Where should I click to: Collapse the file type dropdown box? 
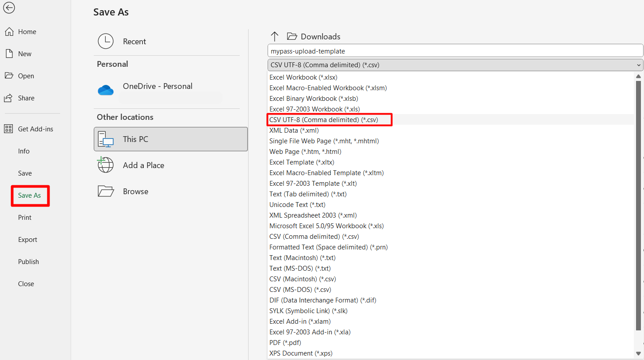455,65
